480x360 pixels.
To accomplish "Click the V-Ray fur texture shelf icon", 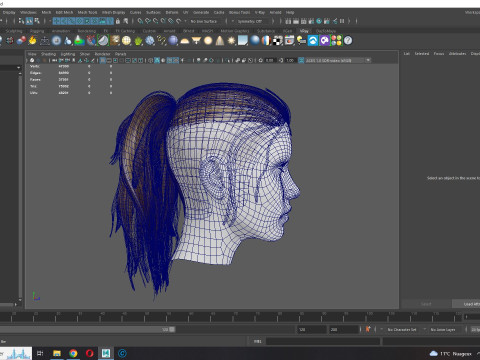I will 115,41.
